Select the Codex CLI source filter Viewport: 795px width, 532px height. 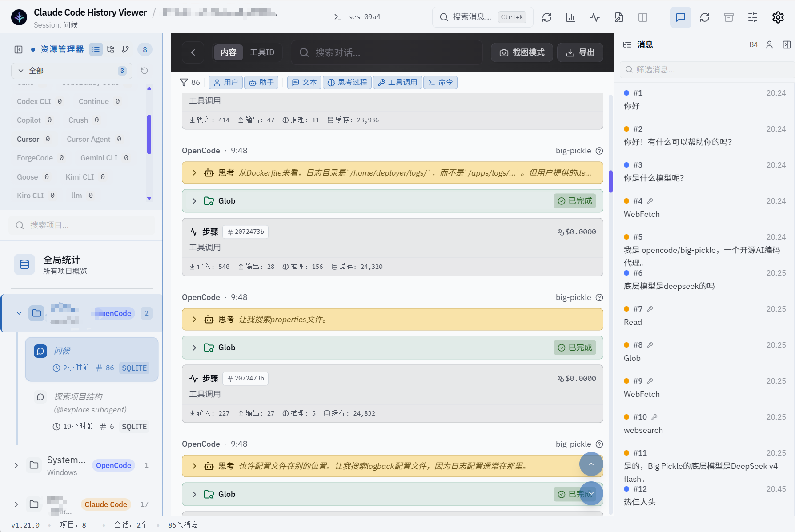pyautogui.click(x=39, y=101)
